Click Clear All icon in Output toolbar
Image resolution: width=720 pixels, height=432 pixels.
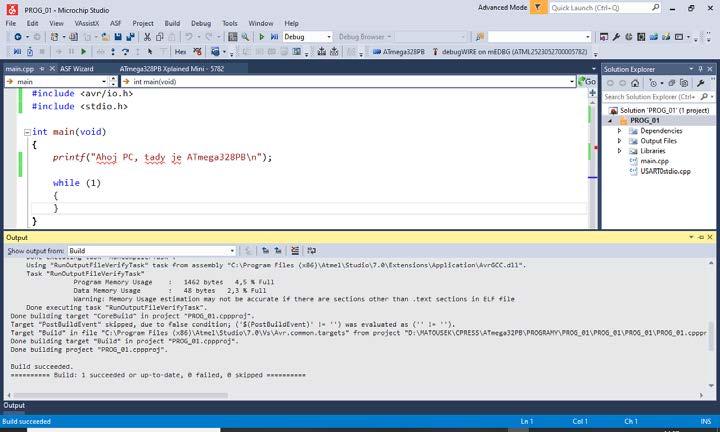295,251
